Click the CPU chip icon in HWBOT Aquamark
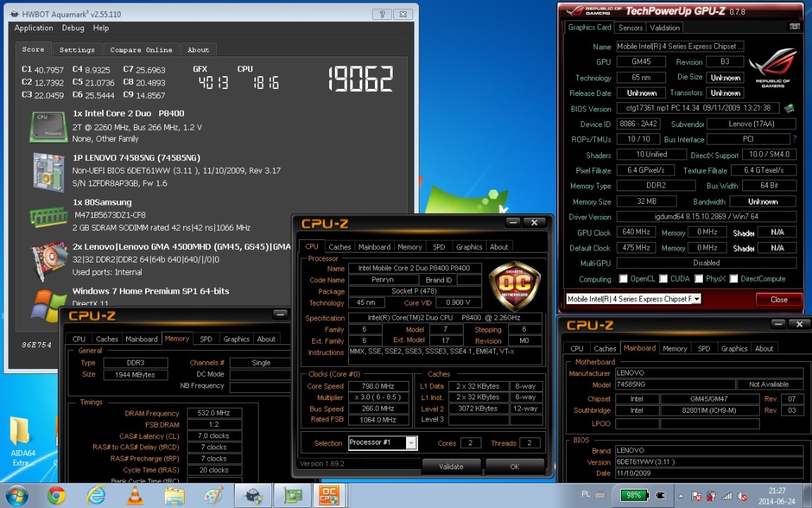 (49, 126)
